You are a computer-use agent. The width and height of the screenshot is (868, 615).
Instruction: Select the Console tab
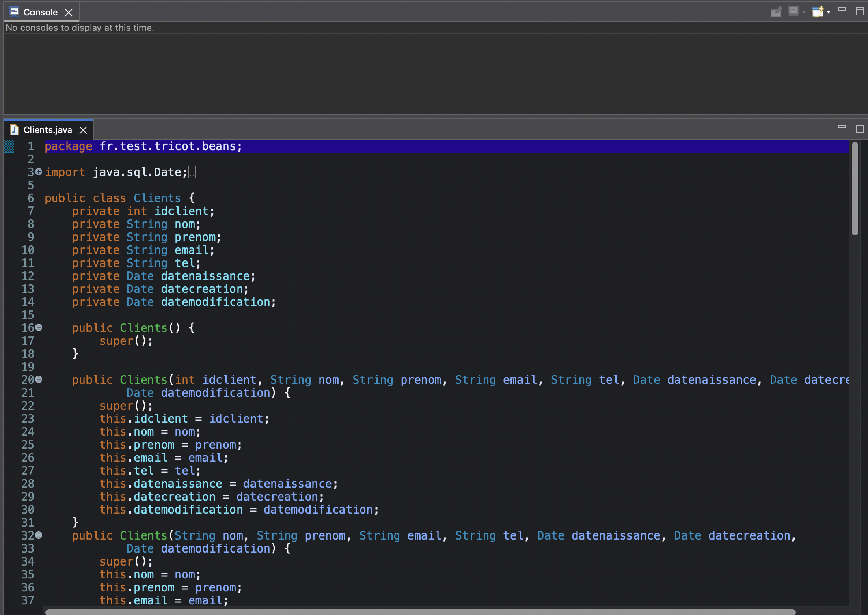point(40,12)
